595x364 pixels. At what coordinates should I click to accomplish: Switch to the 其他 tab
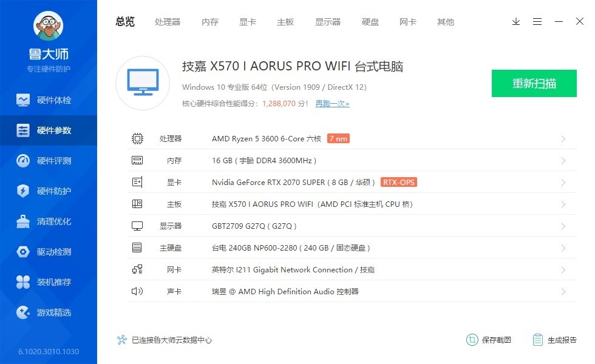coord(445,22)
